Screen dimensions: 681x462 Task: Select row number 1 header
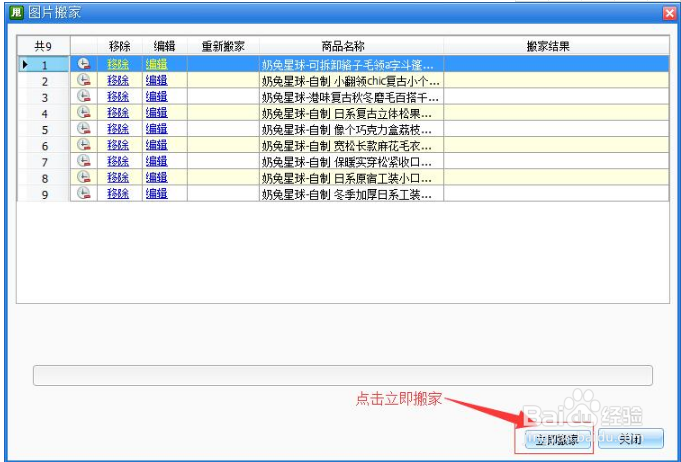(x=43, y=64)
